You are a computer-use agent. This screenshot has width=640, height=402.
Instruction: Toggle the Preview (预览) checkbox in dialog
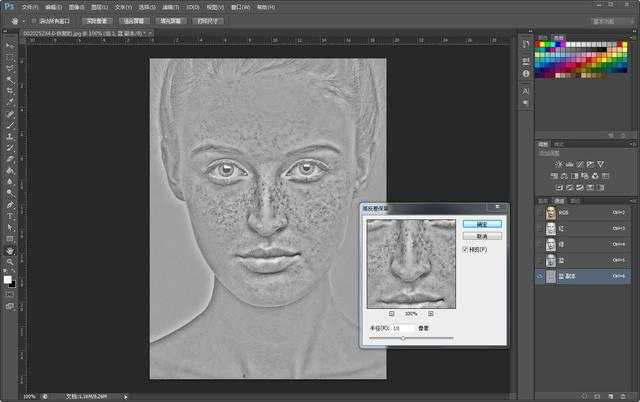[467, 249]
